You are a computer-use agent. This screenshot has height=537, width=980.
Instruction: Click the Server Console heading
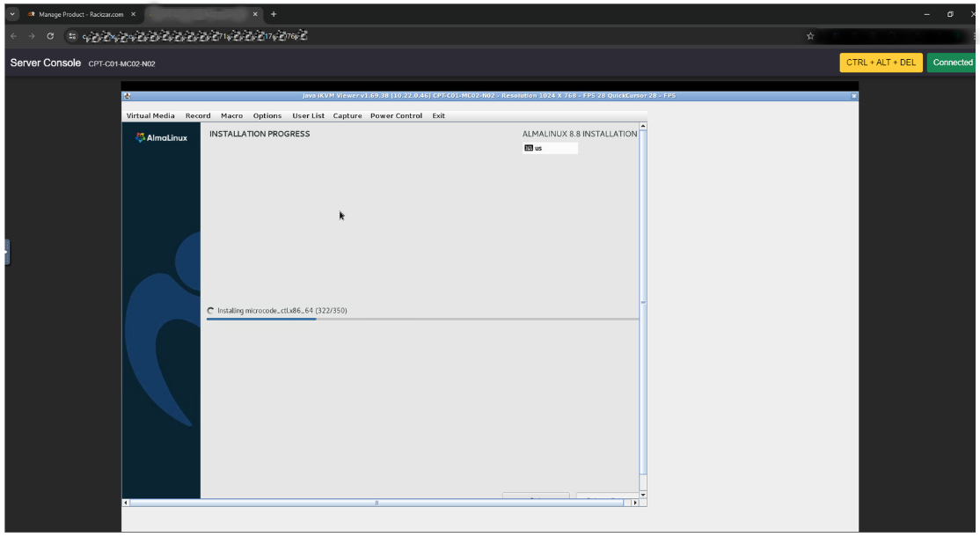(x=46, y=63)
